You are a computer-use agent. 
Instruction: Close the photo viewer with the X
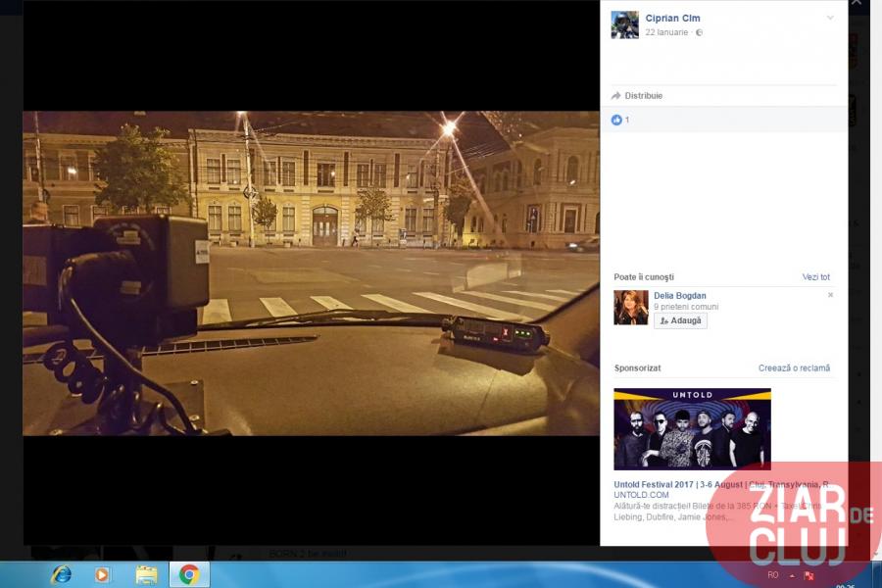(856, 4)
